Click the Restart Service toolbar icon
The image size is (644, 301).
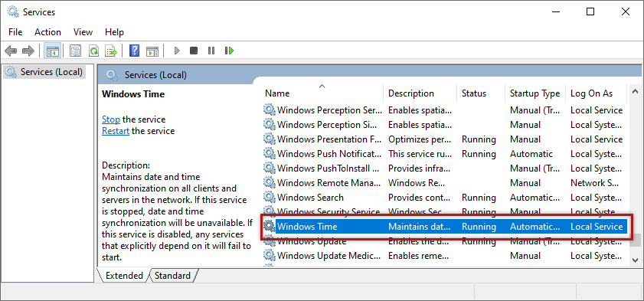click(229, 51)
